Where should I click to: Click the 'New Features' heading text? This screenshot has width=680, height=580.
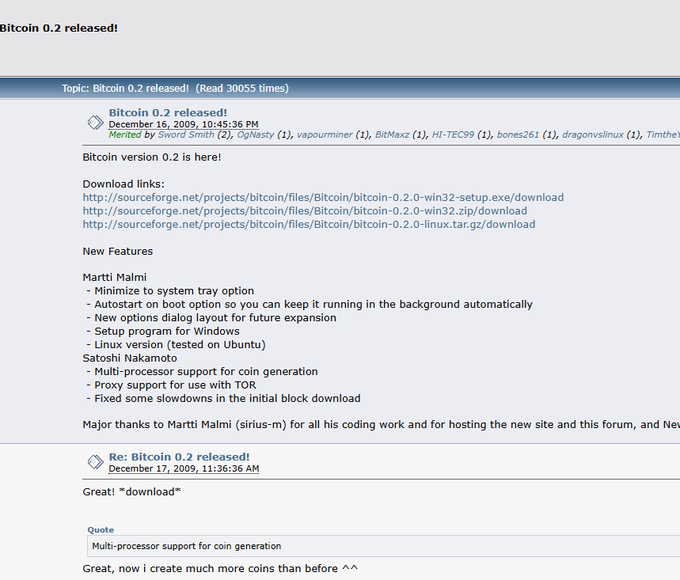pyautogui.click(x=118, y=251)
